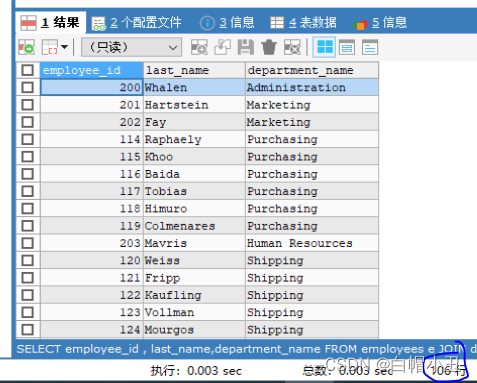Switch to the 1 结果 tab
The image size is (477, 383).
pos(51,23)
